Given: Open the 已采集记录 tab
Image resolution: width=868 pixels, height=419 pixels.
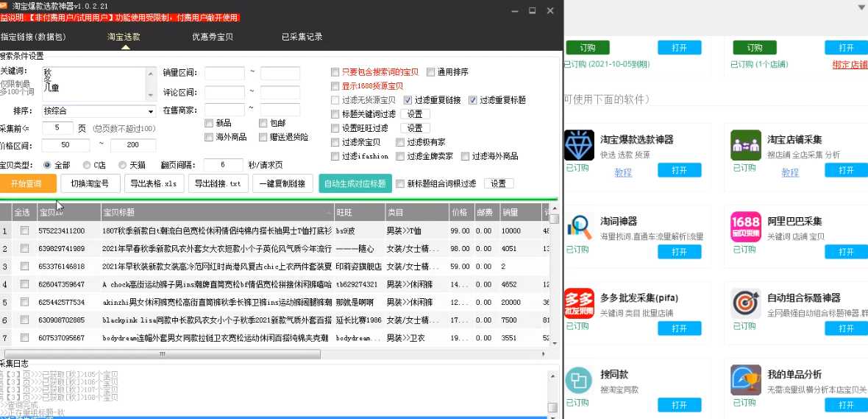Looking at the screenshot, I should pyautogui.click(x=302, y=37).
